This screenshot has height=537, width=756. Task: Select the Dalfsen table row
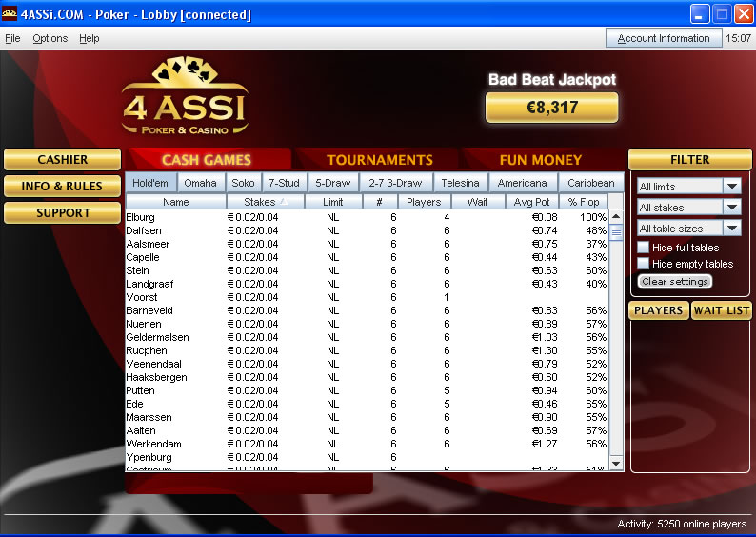coord(367,230)
